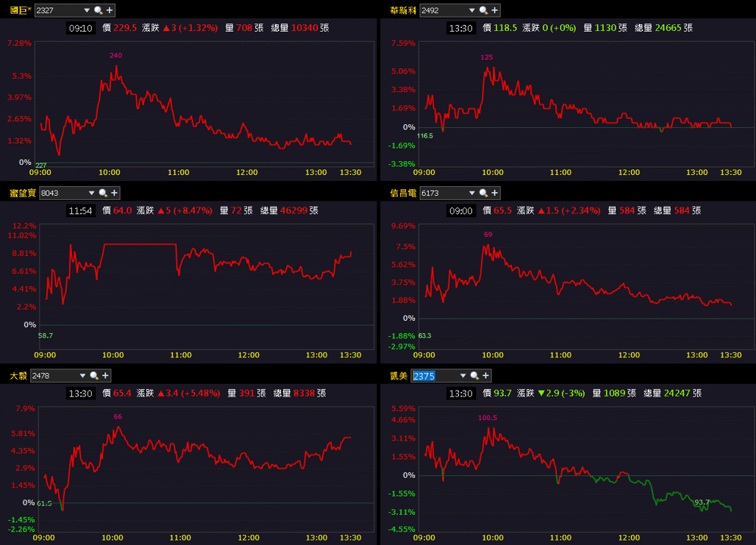Open the stock code dropdown showing 6173
This screenshot has width=756, height=545.
(x=472, y=193)
